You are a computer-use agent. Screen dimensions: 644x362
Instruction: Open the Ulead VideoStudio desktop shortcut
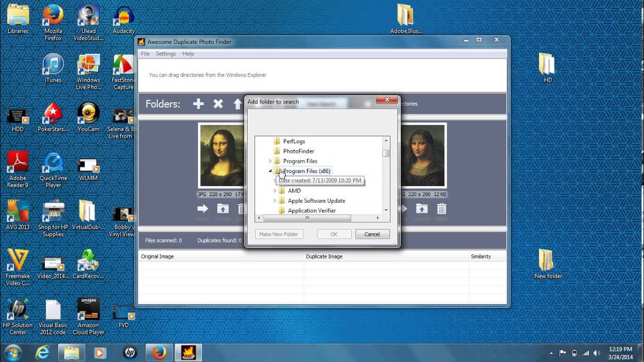coord(89,23)
